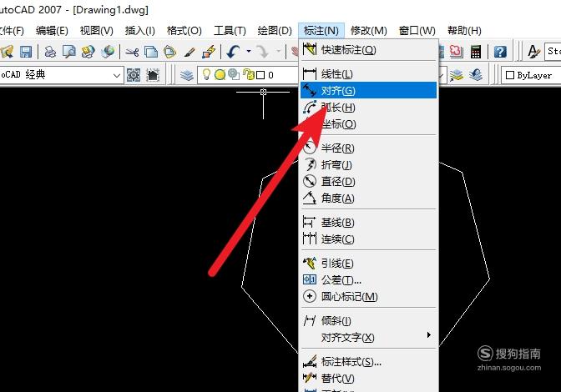Choose 基线(B) baseline entry
This screenshot has height=392, width=561.
click(368, 222)
